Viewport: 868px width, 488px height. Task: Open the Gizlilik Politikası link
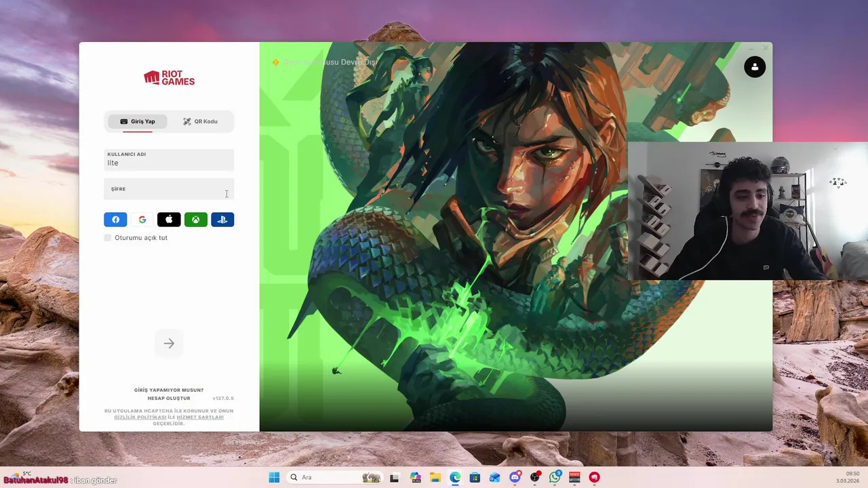click(x=140, y=418)
